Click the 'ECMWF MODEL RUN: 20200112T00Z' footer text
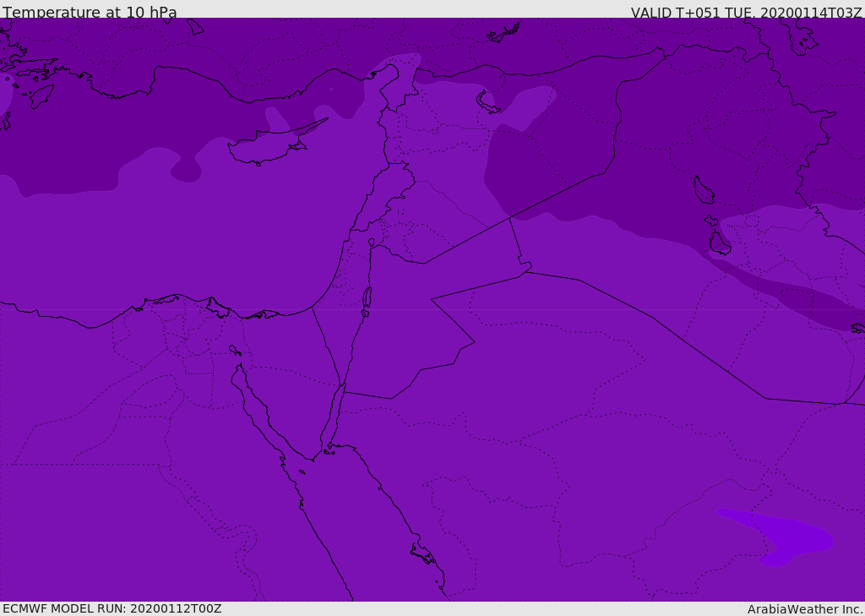Image resolution: width=865 pixels, height=616 pixels. [112, 608]
